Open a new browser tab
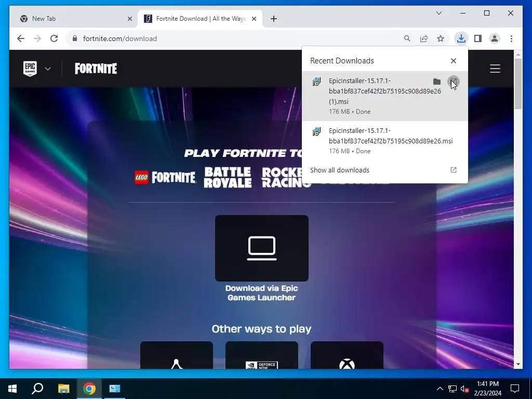Screen dimensions: 532x399 pos(274,19)
